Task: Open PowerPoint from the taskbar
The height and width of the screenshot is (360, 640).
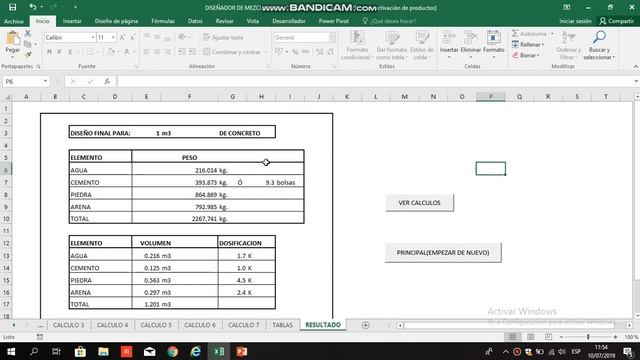Action: coord(242,351)
